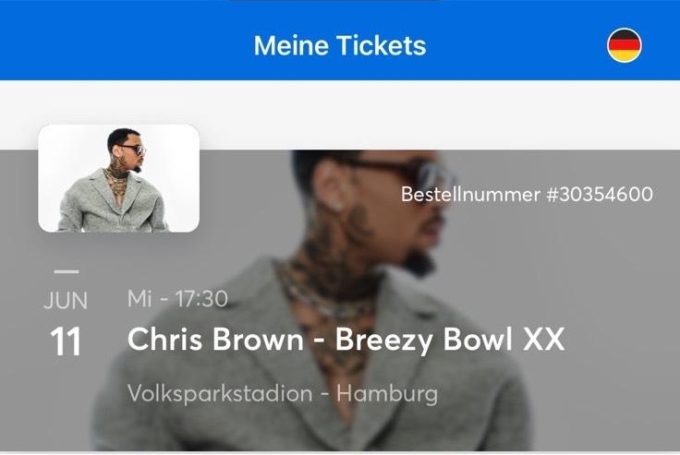Image resolution: width=680 pixels, height=455 pixels.
Task: Click the JUN month label
Action: coord(65,301)
